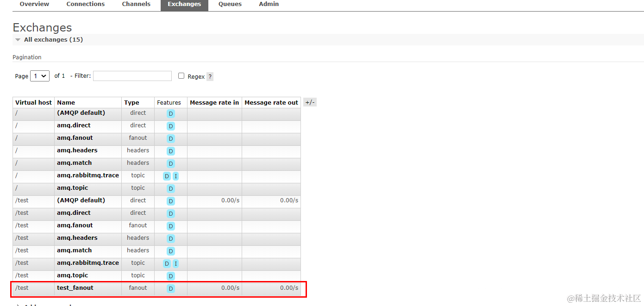Focus the Filter text field
Image resolution: width=644 pixels, height=306 pixels.
[132, 76]
